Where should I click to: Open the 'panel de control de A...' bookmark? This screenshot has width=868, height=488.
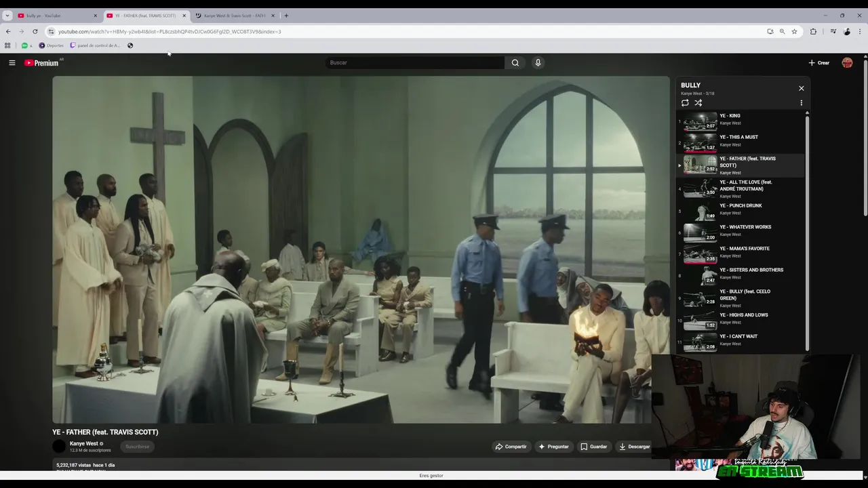[95, 45]
